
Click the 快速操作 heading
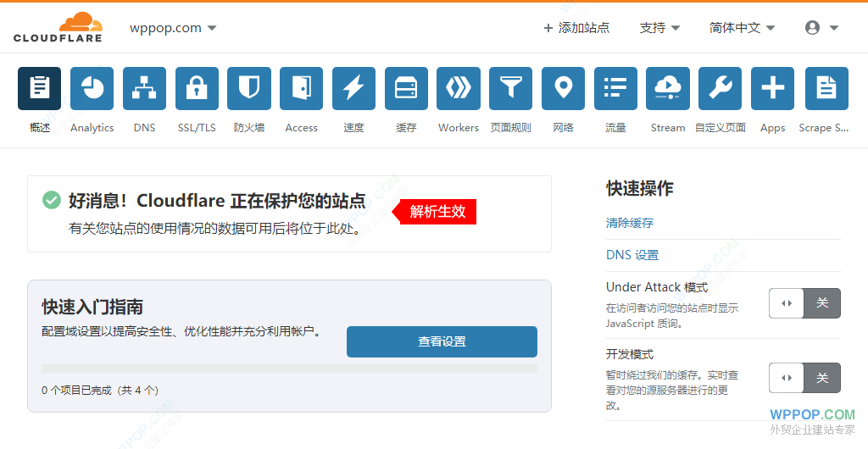click(639, 188)
